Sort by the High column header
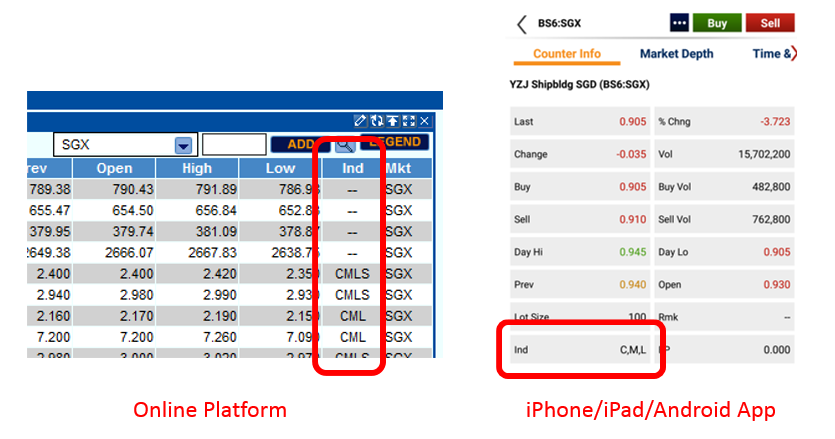 [x=197, y=168]
